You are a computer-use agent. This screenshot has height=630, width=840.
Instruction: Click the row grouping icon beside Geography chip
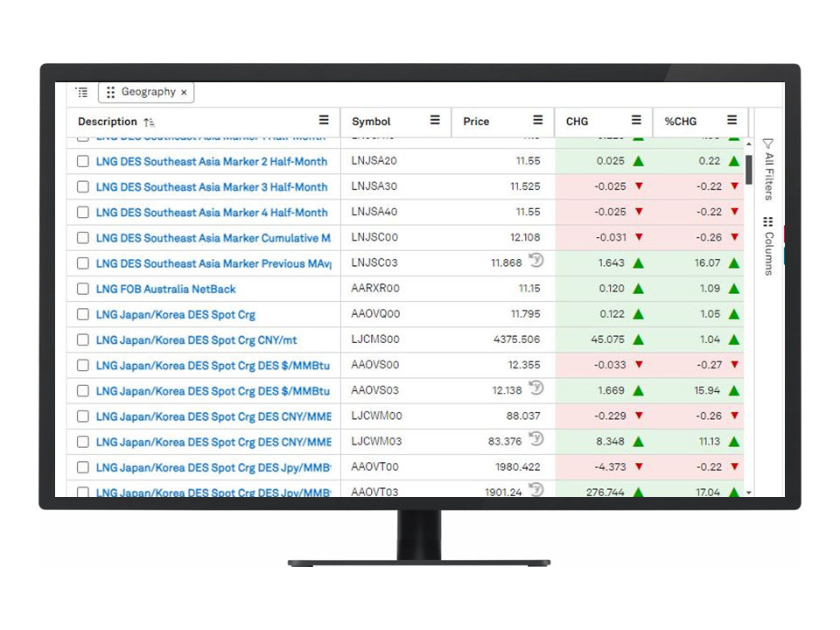coord(81,92)
